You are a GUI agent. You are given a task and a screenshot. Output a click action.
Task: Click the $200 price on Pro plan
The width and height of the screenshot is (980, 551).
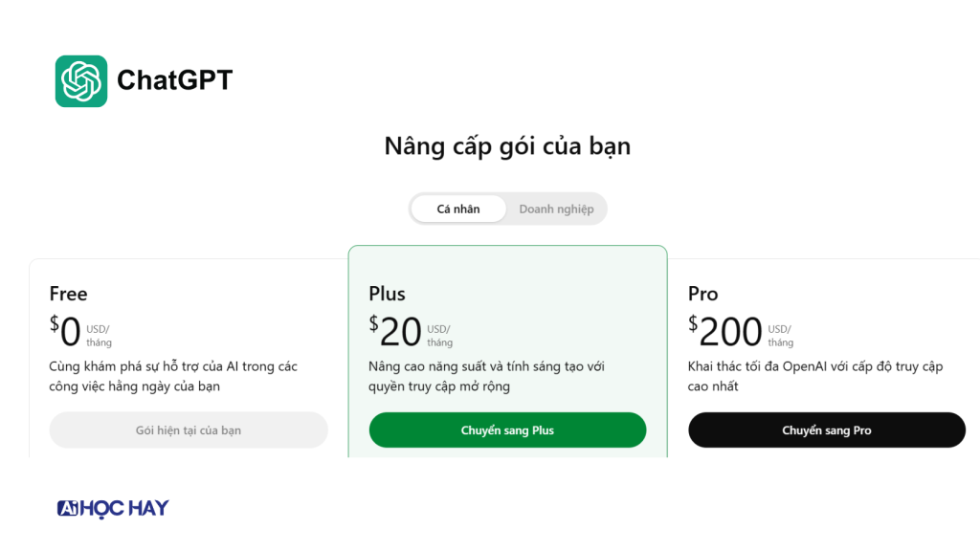725,332
